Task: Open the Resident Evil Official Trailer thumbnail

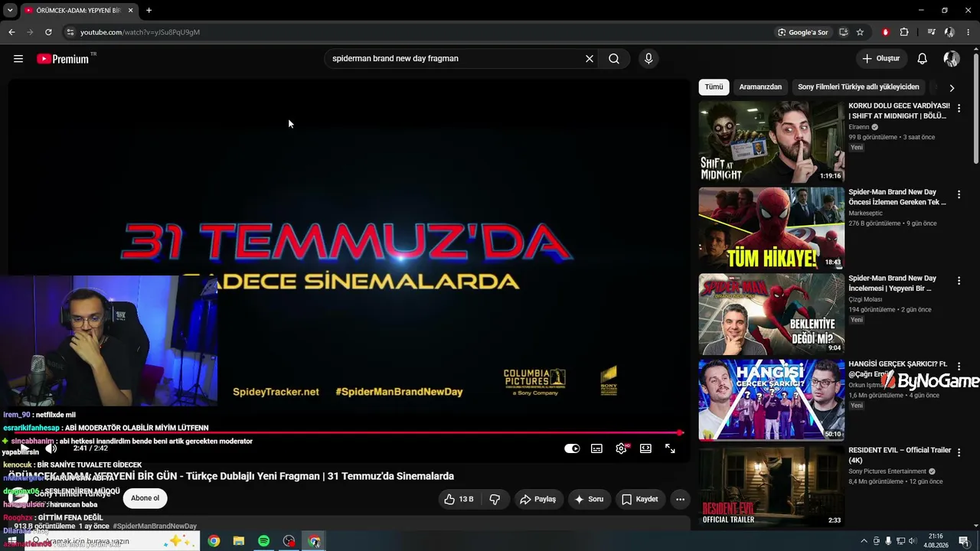Action: (x=772, y=487)
